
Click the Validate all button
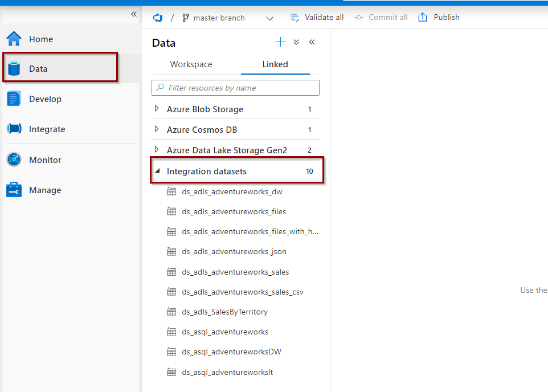317,18
